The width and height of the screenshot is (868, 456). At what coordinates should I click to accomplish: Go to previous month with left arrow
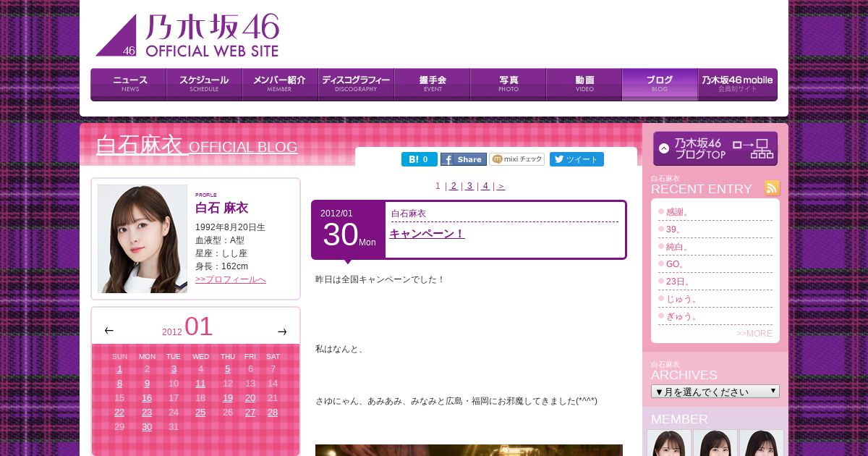[x=109, y=331]
